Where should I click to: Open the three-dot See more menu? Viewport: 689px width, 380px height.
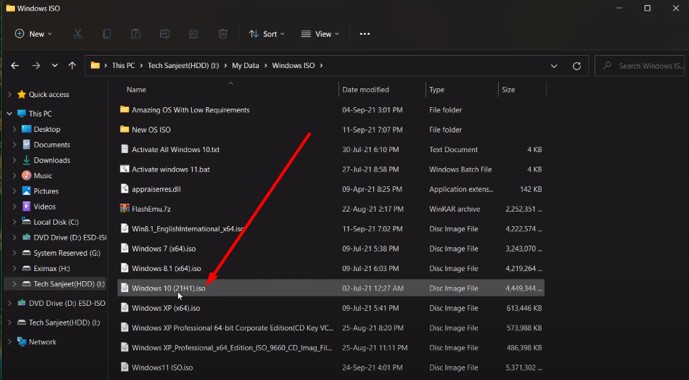click(365, 34)
